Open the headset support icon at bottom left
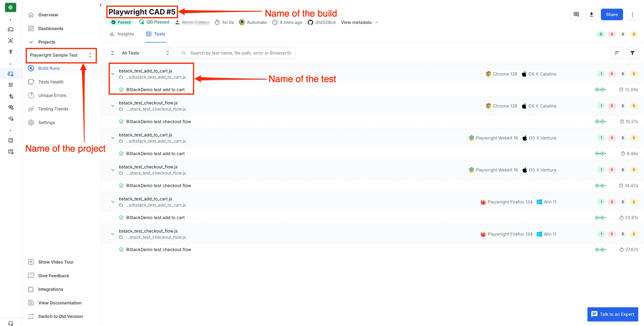This screenshot has width=644, height=326. click(x=11, y=323)
